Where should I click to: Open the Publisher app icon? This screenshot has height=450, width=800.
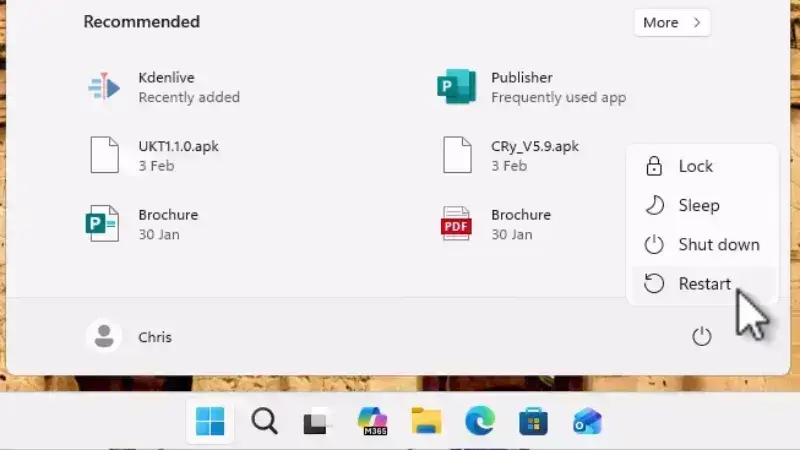[x=457, y=87]
